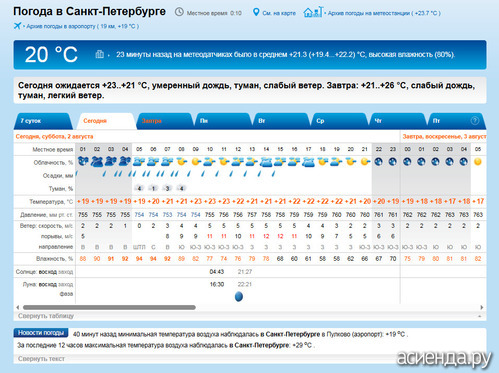Click the city sensors building icon

pyautogui.click(x=99, y=54)
